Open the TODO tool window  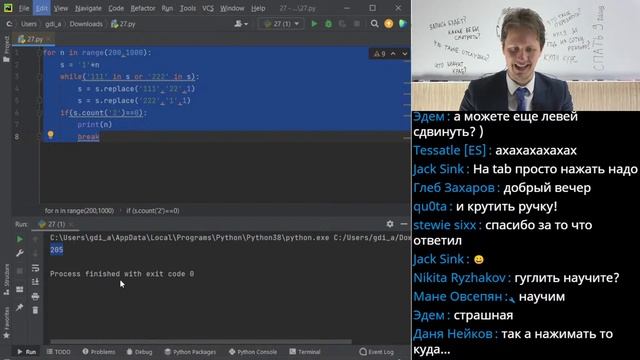[x=58, y=352]
